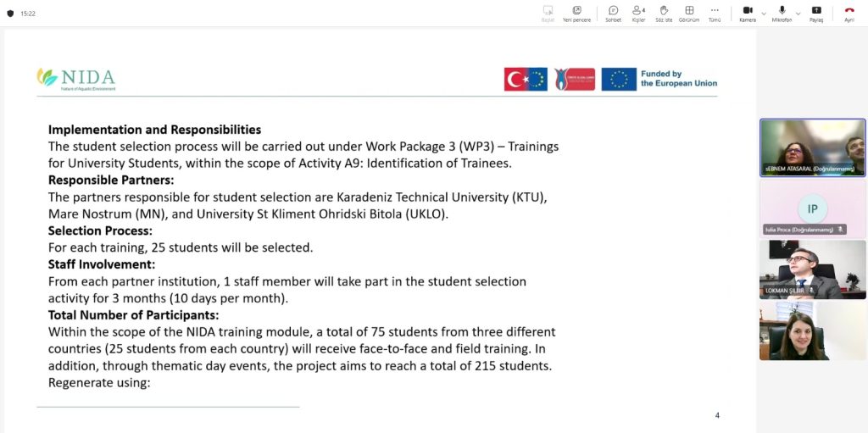Expand the Kamera options arrow

pos(764,14)
